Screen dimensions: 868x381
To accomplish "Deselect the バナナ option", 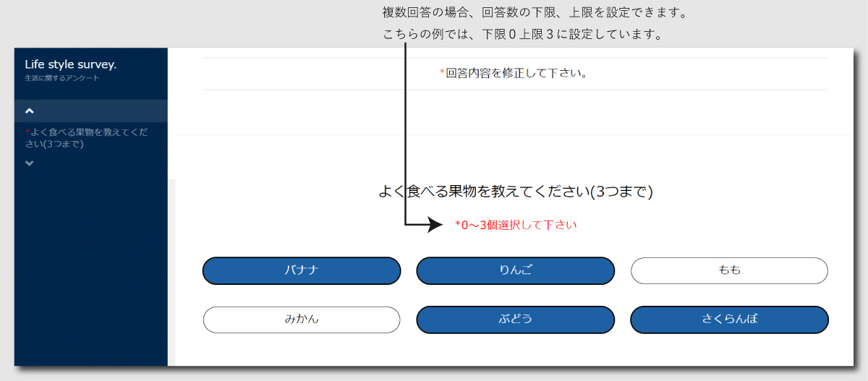I will point(302,270).
